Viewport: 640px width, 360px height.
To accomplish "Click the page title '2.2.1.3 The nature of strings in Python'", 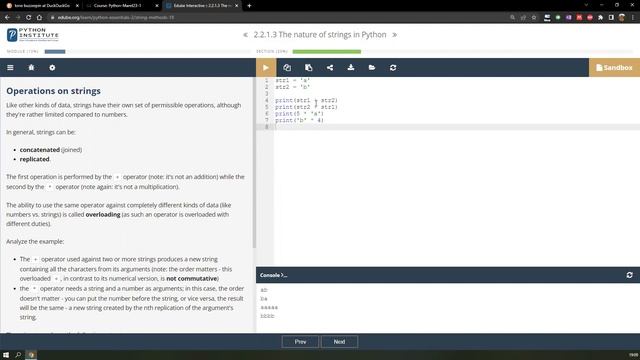I will (320, 35).
